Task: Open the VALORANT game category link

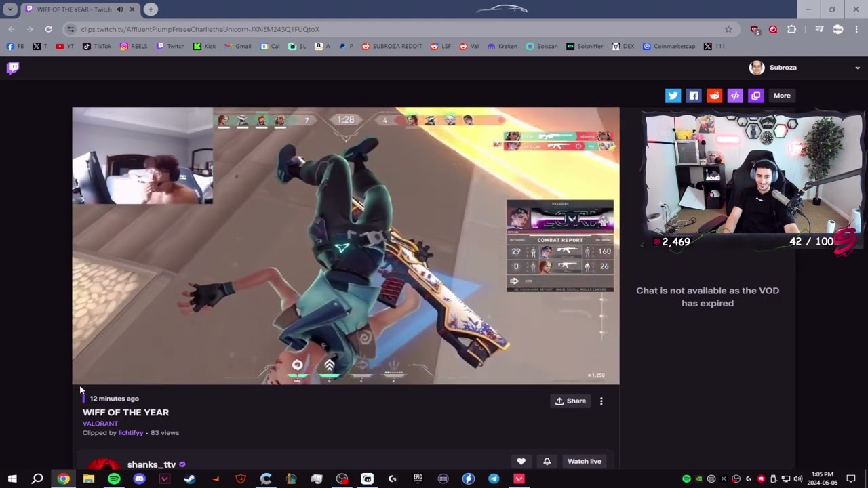Action: click(x=100, y=424)
